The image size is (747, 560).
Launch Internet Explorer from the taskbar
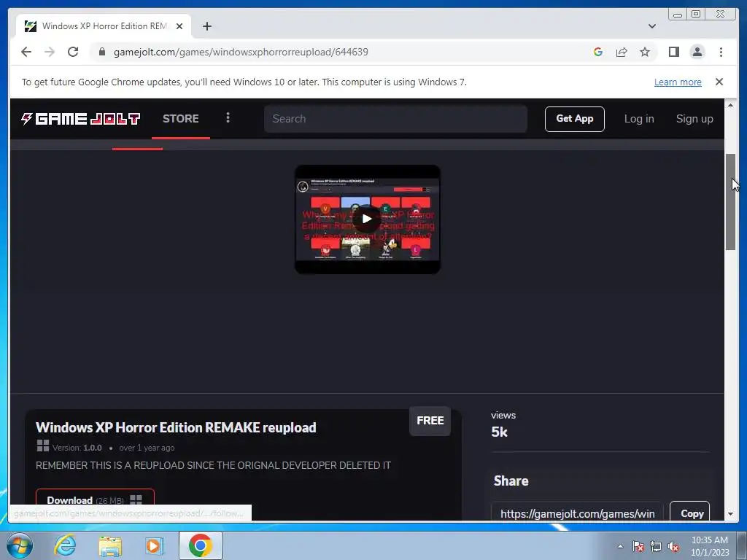pyautogui.click(x=65, y=545)
